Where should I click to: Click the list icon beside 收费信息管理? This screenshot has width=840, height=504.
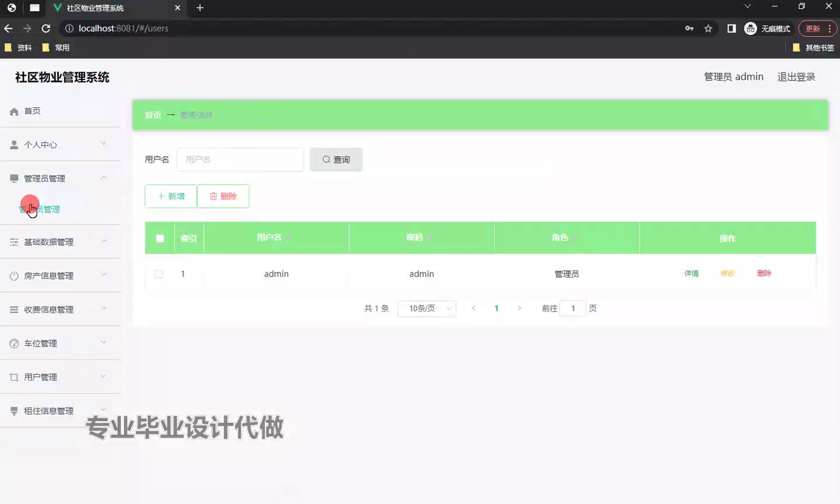tap(14, 310)
